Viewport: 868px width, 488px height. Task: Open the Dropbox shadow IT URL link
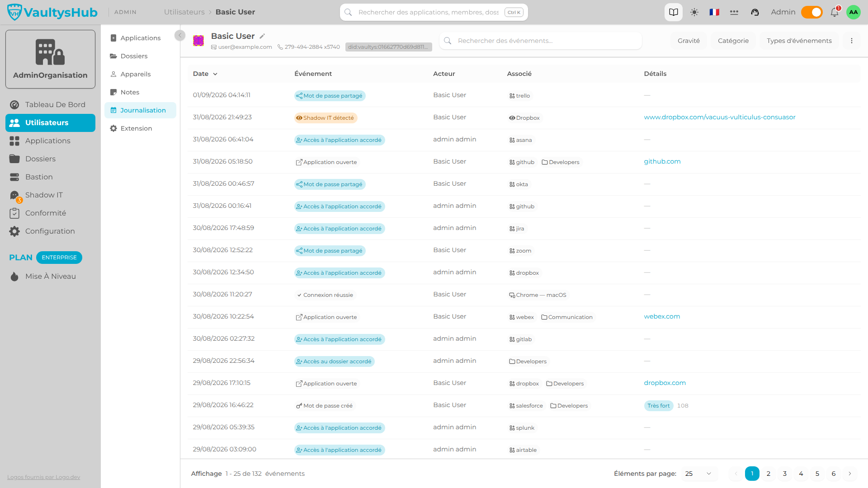720,117
